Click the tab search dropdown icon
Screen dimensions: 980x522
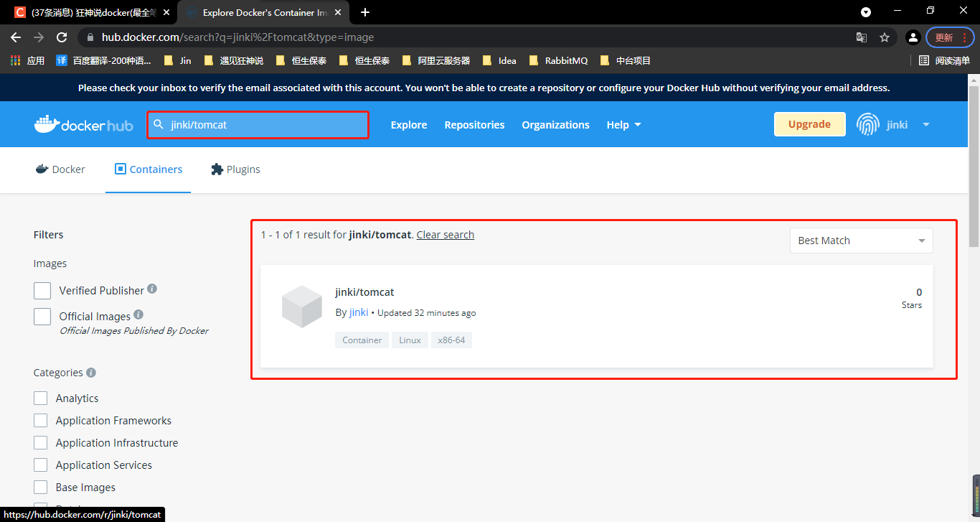pyautogui.click(x=866, y=12)
